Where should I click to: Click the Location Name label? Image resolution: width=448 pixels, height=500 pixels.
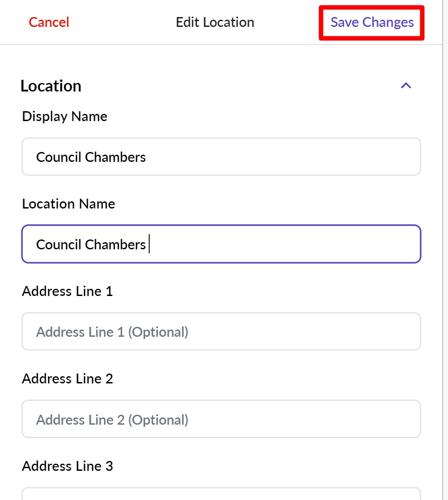(x=69, y=204)
